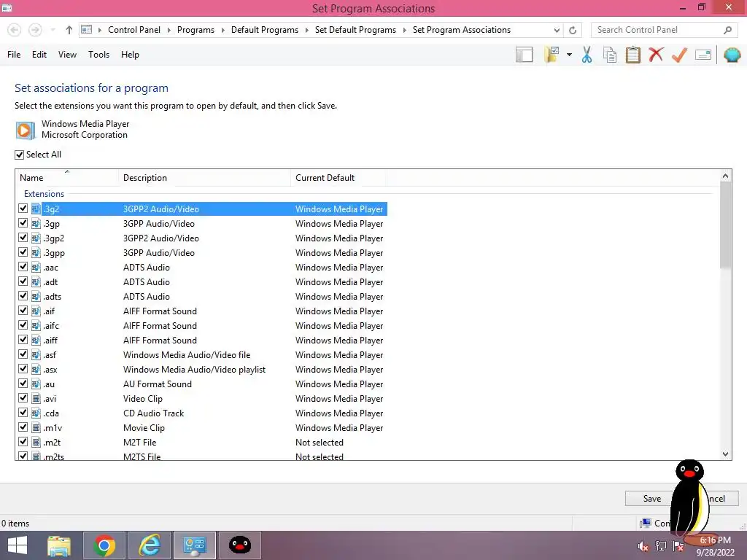Refresh the Control Panel address bar
This screenshot has height=560, width=747.
point(573,30)
